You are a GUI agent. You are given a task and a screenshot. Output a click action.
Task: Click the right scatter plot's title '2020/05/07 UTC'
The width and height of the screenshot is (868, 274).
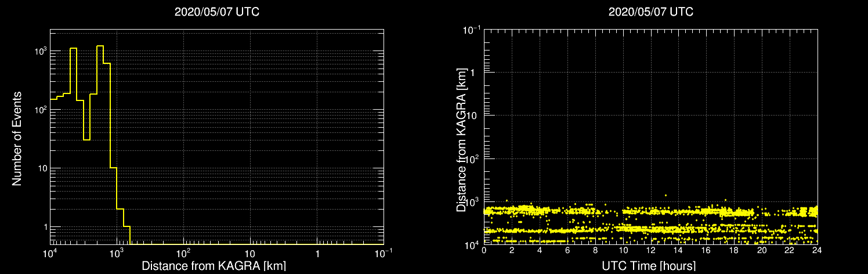[x=650, y=12]
